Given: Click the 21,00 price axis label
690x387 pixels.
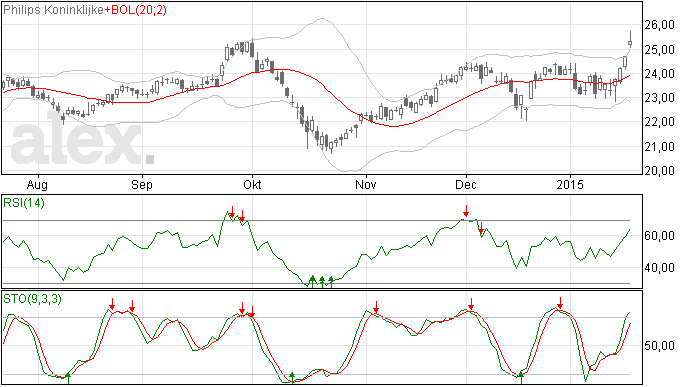Looking at the screenshot, I should pos(659,146).
